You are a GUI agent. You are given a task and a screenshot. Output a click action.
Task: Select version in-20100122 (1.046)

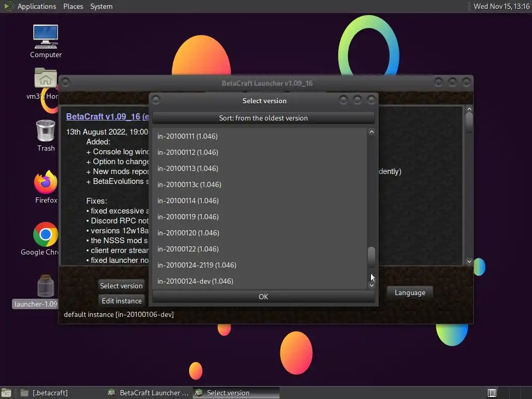pyautogui.click(x=260, y=249)
